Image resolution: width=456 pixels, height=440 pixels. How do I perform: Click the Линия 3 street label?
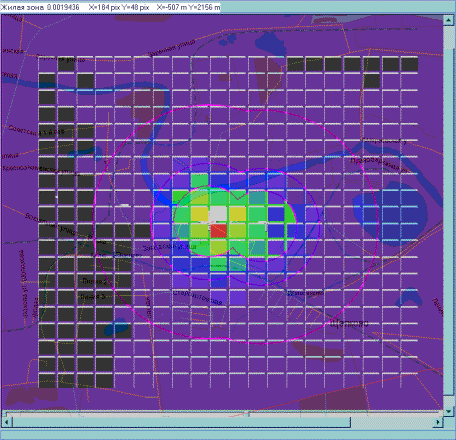pyautogui.click(x=93, y=296)
